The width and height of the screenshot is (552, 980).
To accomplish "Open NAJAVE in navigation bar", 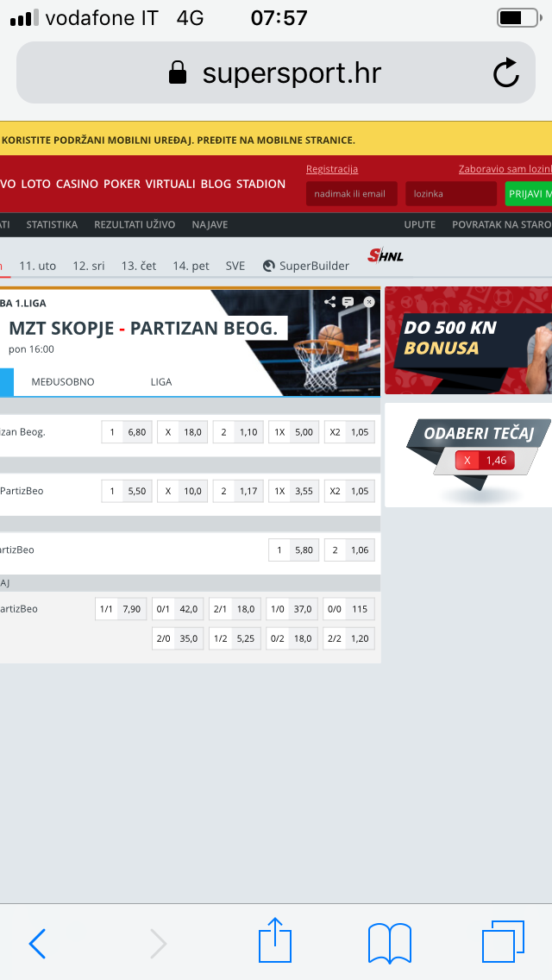I will 210,224.
